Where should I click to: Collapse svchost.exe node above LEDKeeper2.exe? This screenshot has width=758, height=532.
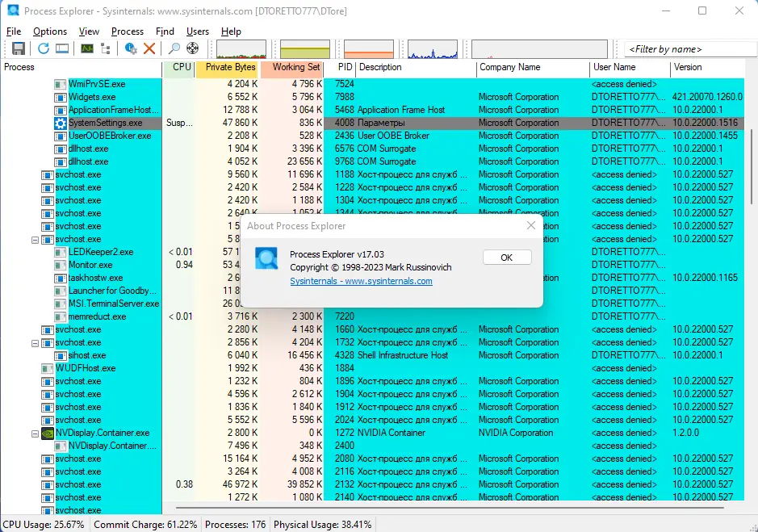coord(35,240)
